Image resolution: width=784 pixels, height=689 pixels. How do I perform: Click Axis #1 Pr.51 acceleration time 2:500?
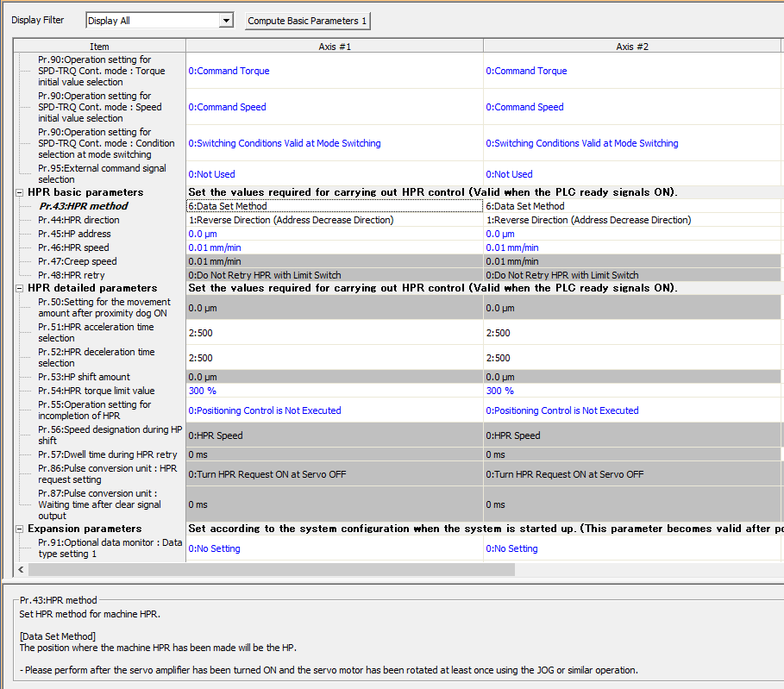point(335,333)
